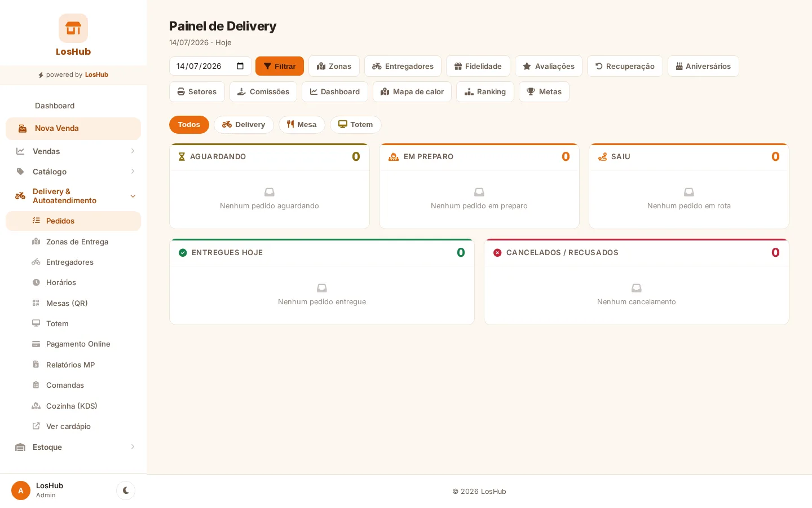Click the Entregues Hoje green check icon

click(183, 252)
